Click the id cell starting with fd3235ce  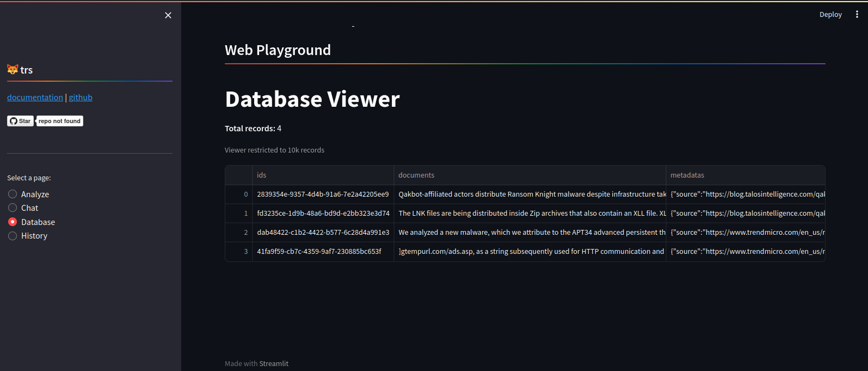coord(323,213)
